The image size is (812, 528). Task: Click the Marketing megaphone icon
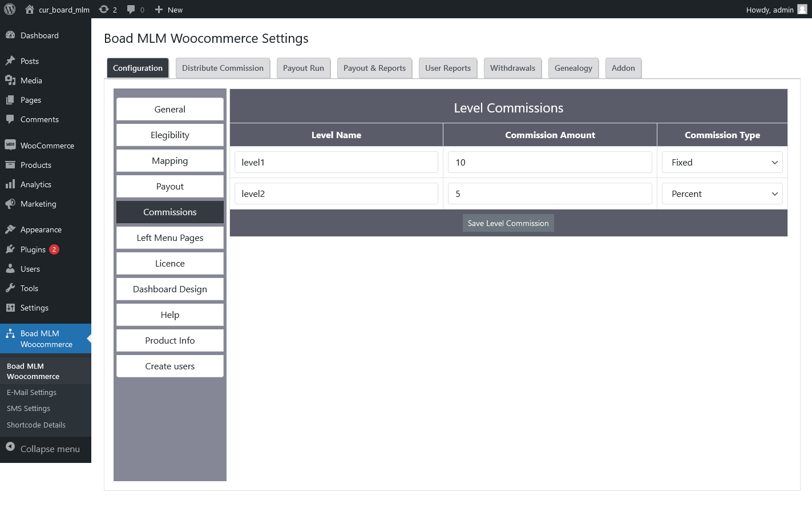11,204
